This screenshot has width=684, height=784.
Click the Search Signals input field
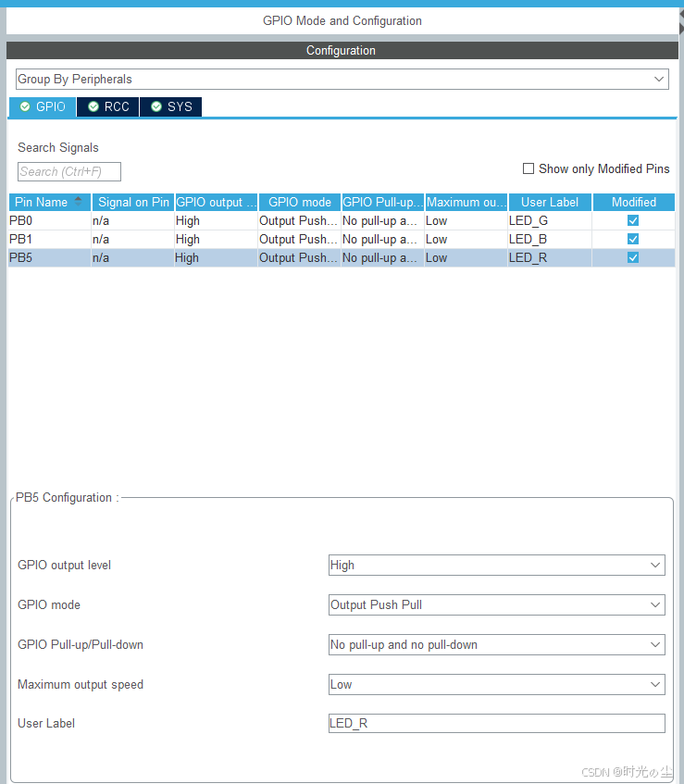tap(69, 171)
